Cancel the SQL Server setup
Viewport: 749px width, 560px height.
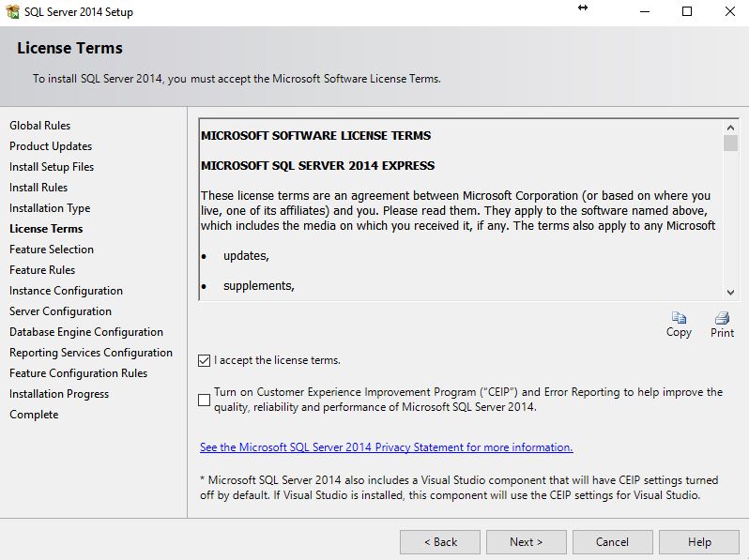(612, 542)
